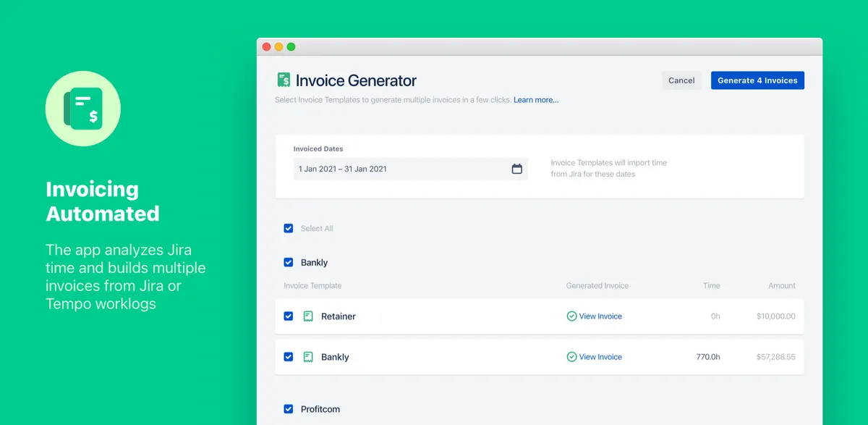Screen dimensions: 868x425
Task: Click the Time column header
Action: tap(712, 286)
